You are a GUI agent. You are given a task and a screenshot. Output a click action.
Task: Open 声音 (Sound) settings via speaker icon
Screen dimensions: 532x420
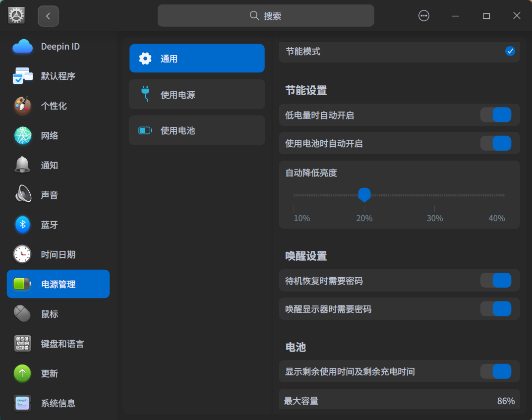22,195
